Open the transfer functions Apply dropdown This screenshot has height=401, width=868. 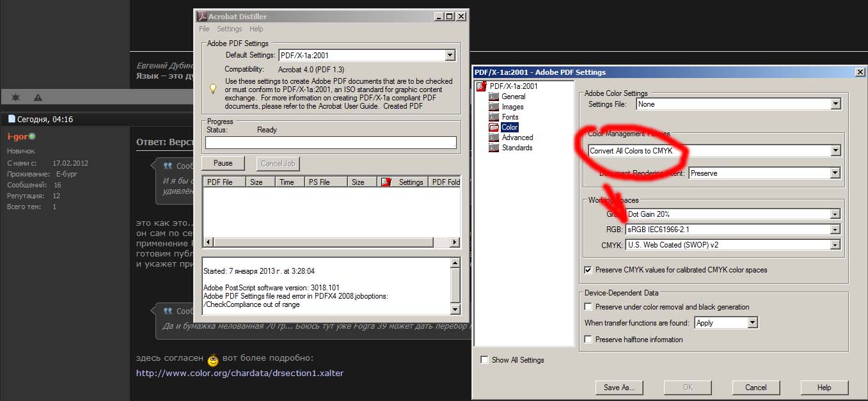point(752,323)
